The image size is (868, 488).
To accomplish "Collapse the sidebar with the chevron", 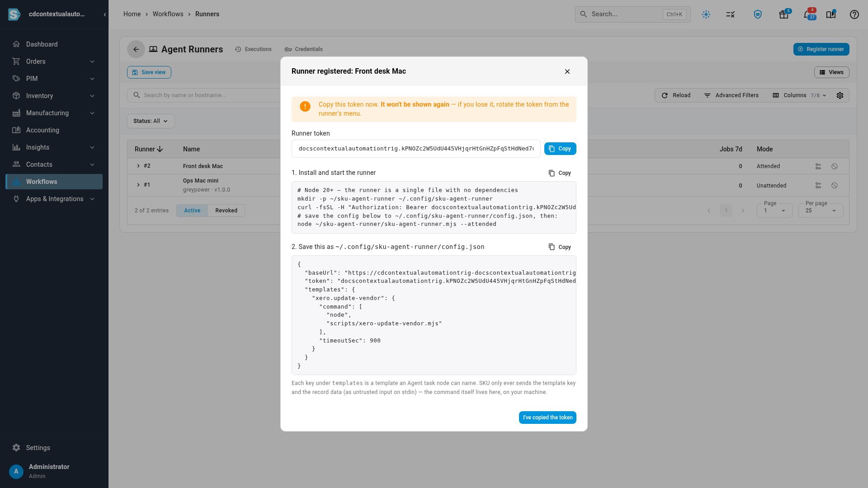I will tap(105, 14).
